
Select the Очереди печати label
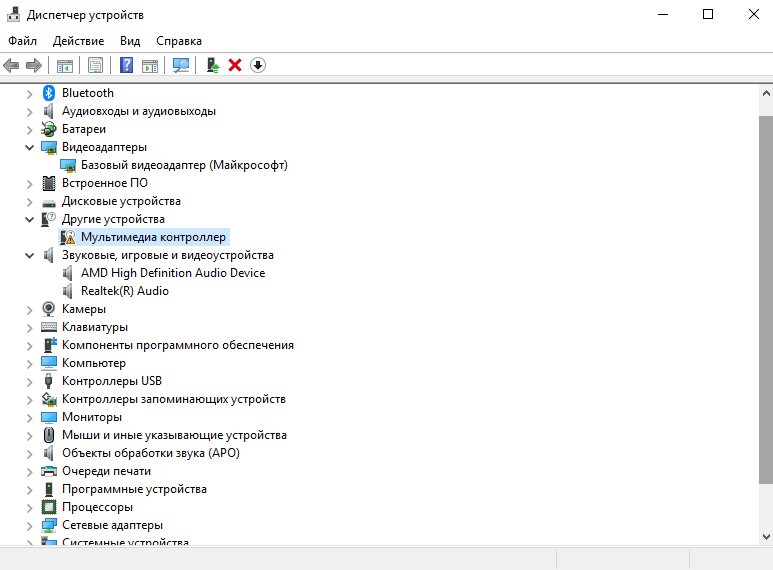click(x=106, y=471)
